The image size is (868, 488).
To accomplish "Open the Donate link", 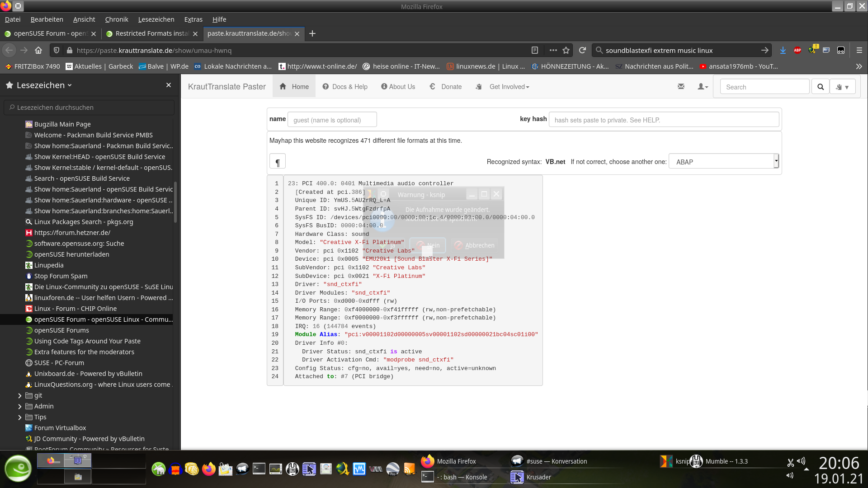I will pos(446,87).
